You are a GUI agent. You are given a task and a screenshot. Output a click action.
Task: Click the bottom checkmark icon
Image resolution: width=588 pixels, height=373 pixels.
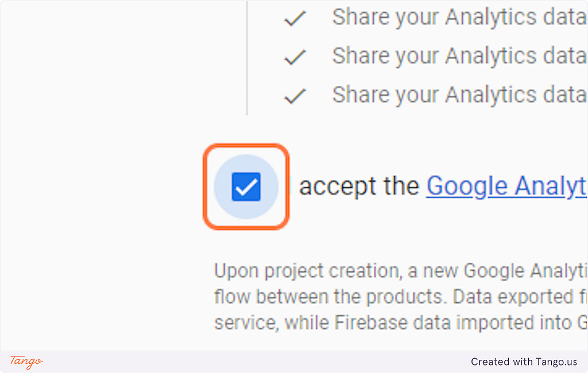[x=295, y=95]
